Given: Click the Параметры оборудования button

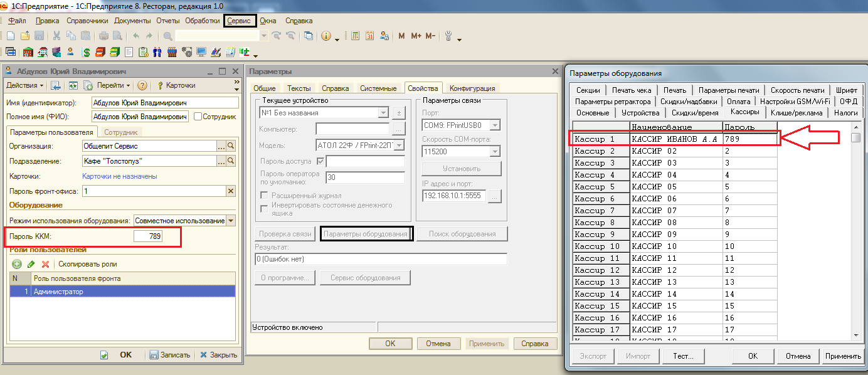Looking at the screenshot, I should click(x=366, y=234).
